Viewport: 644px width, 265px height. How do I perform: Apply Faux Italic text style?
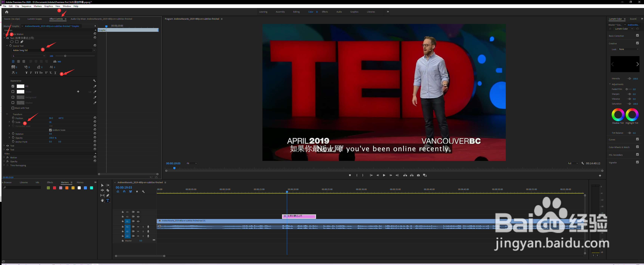(x=31, y=73)
